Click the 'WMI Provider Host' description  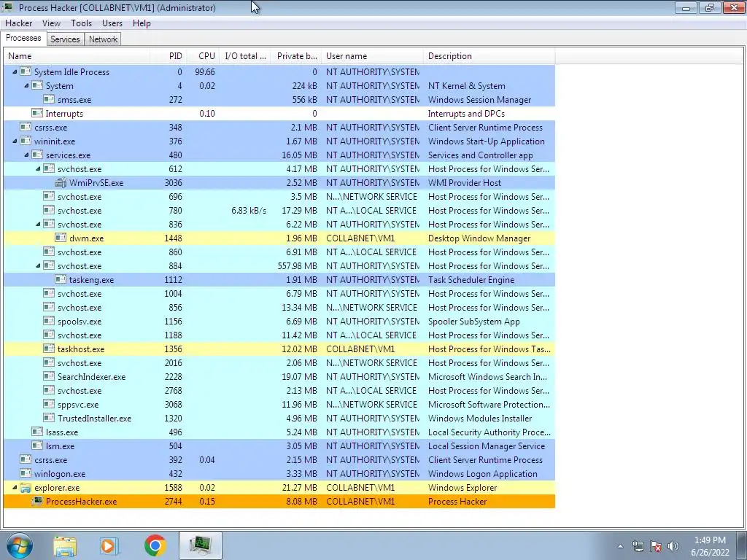(x=465, y=183)
